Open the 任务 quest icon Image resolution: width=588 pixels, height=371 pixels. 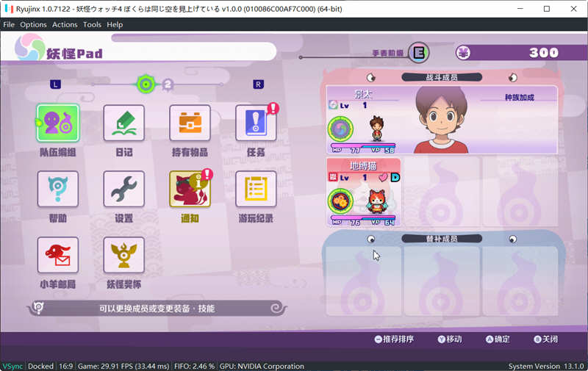click(x=256, y=123)
